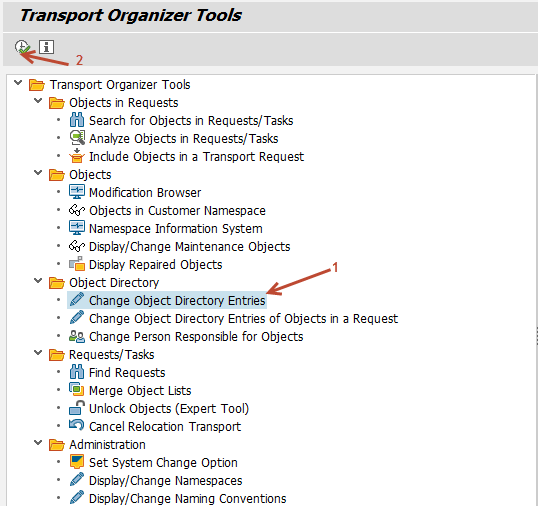
Task: Click the Object Directory folder icon
Action: (57, 283)
